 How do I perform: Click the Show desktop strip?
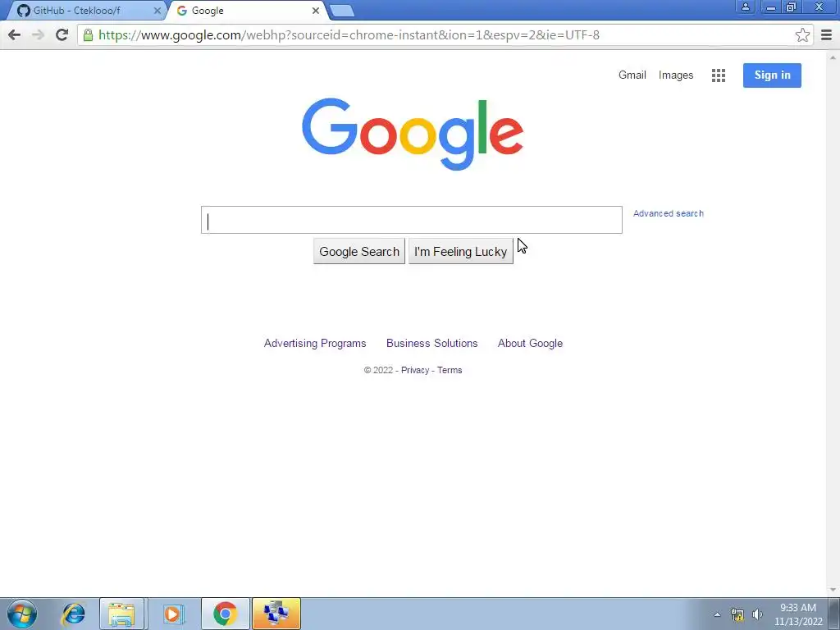pyautogui.click(x=834, y=614)
